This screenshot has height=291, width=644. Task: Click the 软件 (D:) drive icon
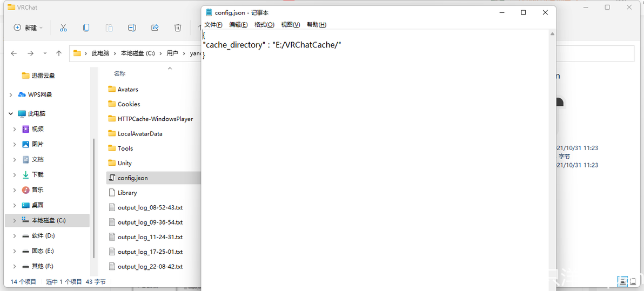coord(26,235)
